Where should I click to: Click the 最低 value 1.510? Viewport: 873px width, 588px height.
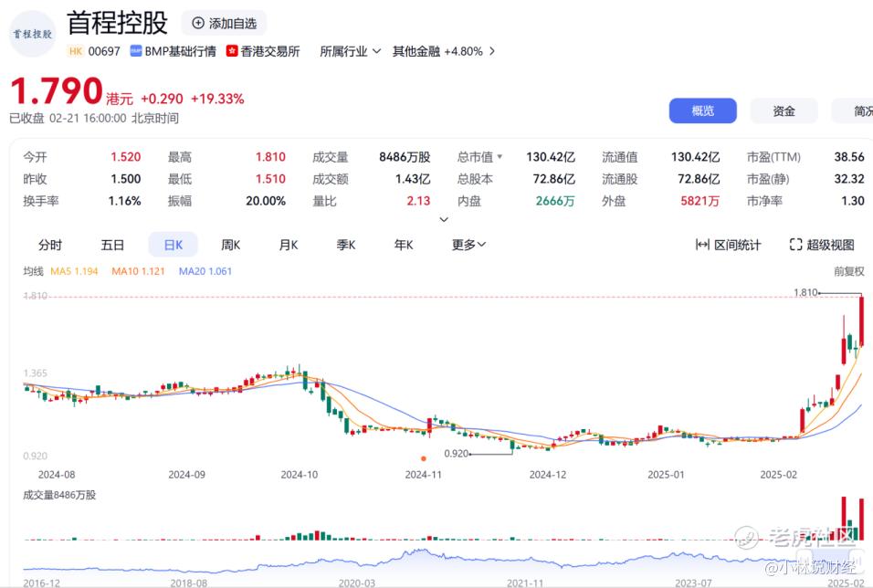point(270,179)
